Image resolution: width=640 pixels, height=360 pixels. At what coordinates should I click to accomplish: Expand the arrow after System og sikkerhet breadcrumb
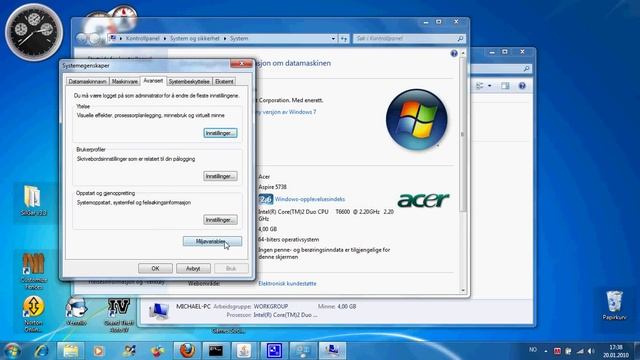[x=224, y=38]
